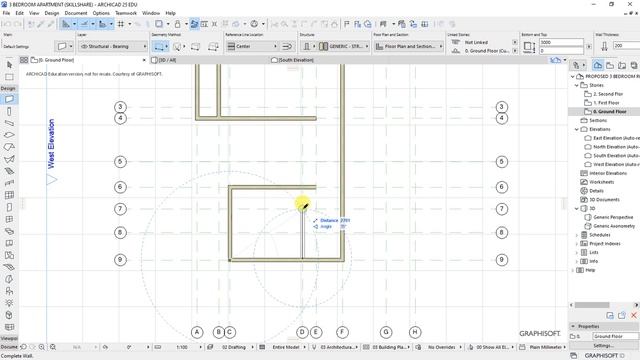The image size is (640, 360).
Task: Select the Slab tool in the toolbox
Action: point(9,135)
